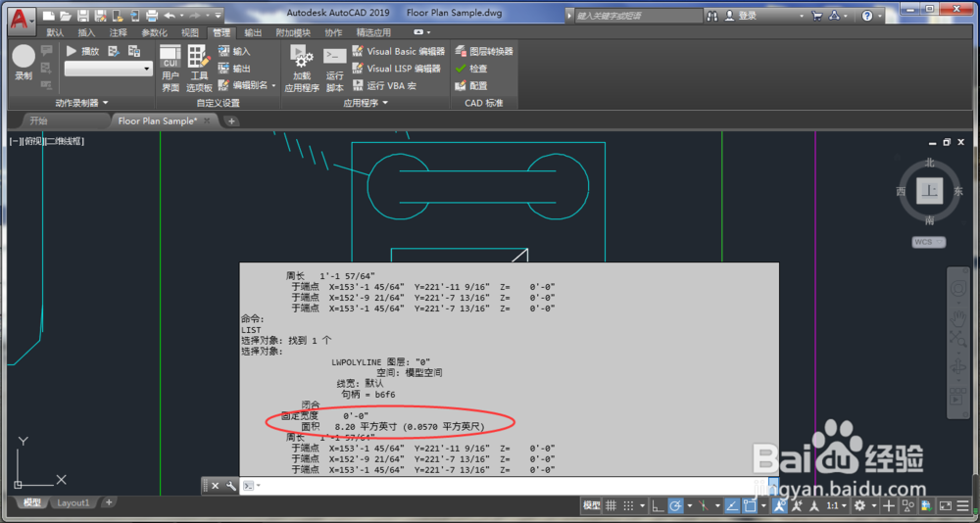Undo the last action
The image size is (980, 523).
click(x=170, y=15)
